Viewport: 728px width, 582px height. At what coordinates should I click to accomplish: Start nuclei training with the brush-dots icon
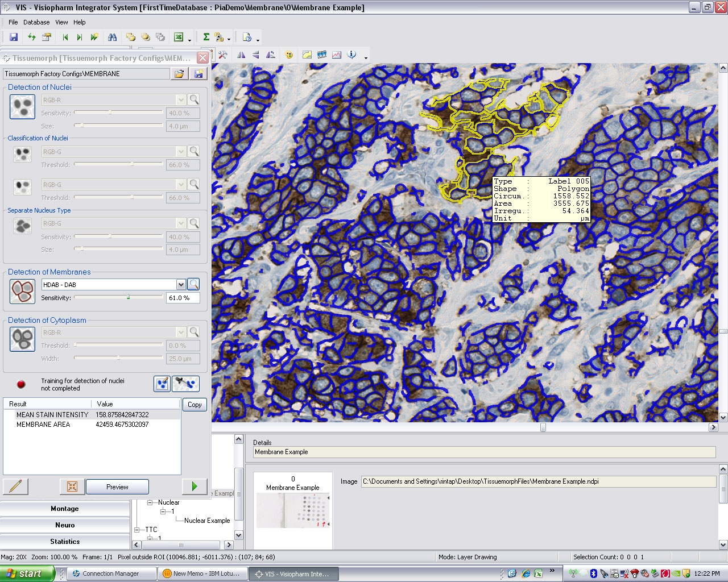point(162,384)
